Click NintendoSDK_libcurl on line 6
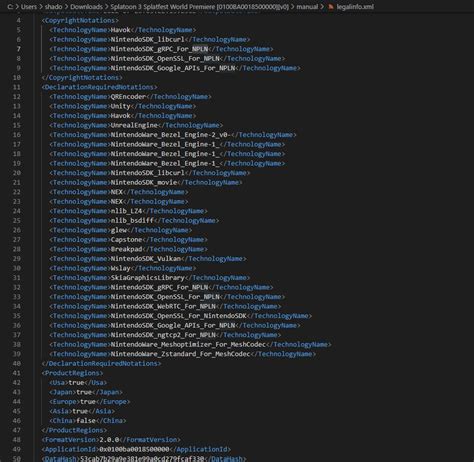The width and height of the screenshot is (474, 462). (147, 39)
